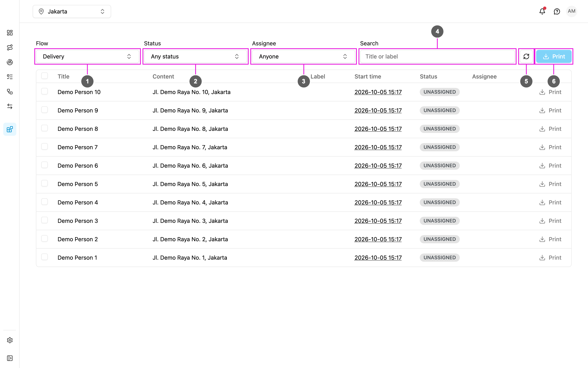Open the Jakarta location dropdown

[72, 11]
